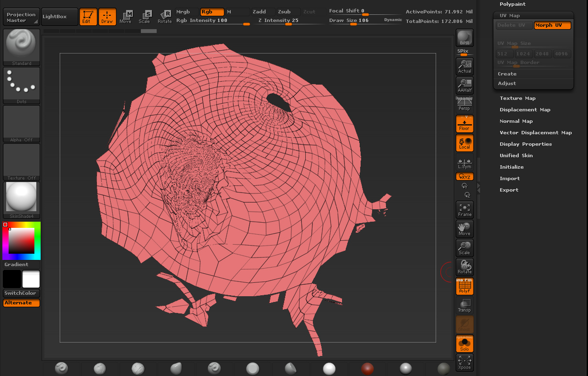Click the Y axis rotation icon
The width and height of the screenshot is (588, 376).
[x=465, y=186]
